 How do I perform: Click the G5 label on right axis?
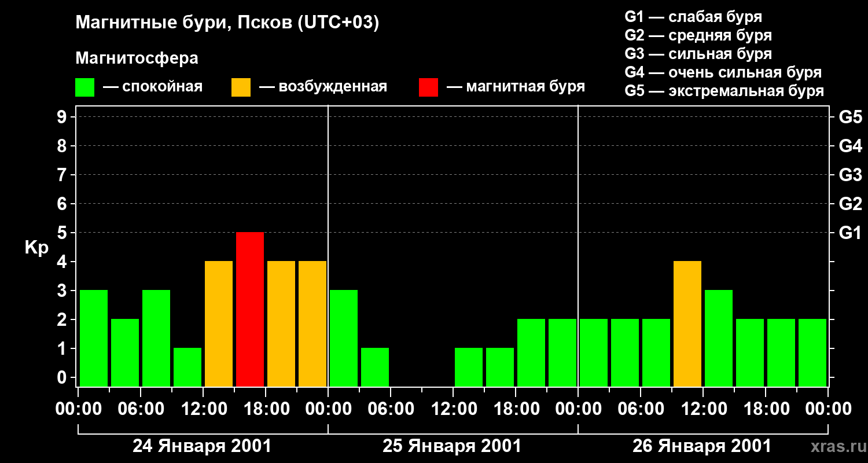(850, 117)
